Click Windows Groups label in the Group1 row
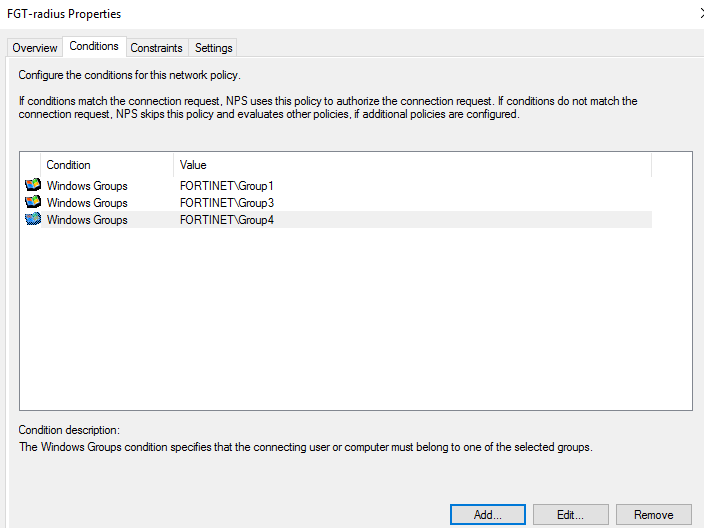The width and height of the screenshot is (704, 528). pyautogui.click(x=87, y=186)
